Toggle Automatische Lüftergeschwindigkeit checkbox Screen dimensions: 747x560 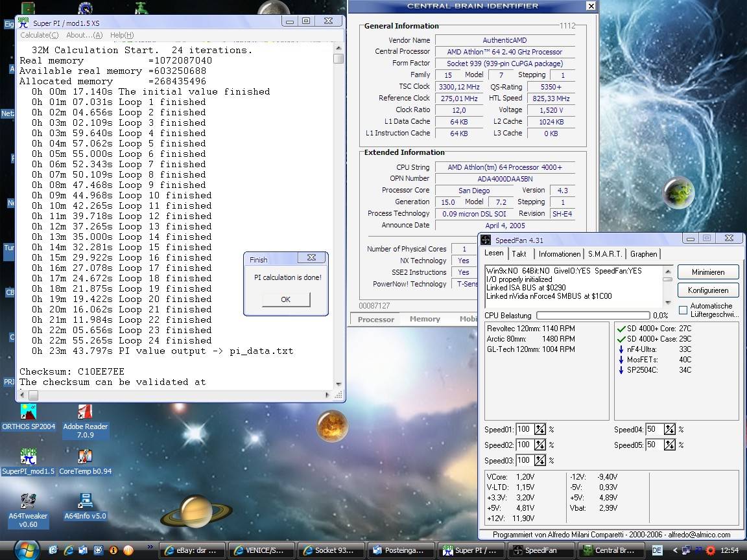click(x=683, y=310)
